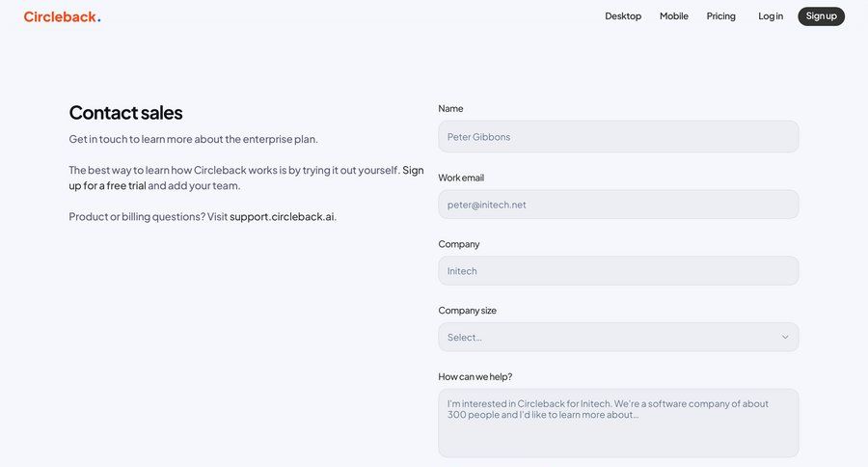The height and width of the screenshot is (467, 868).
Task: Click the 'Work email' label
Action: (x=461, y=178)
